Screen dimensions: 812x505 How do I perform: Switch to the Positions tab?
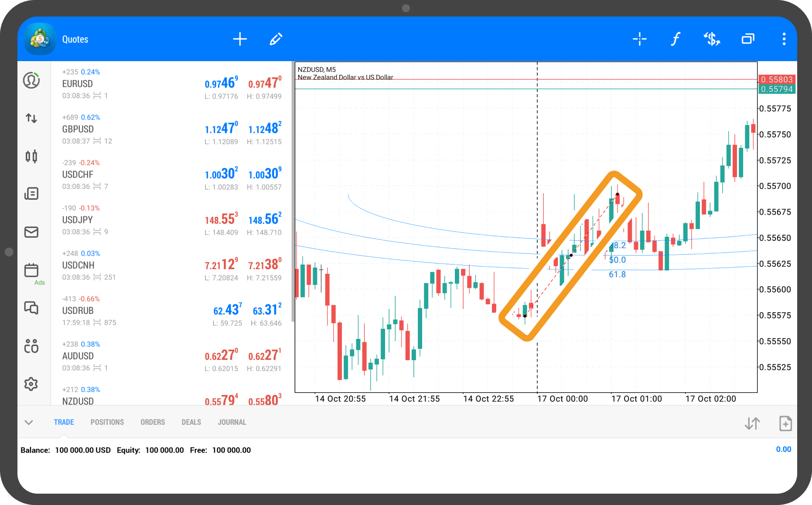point(107,422)
